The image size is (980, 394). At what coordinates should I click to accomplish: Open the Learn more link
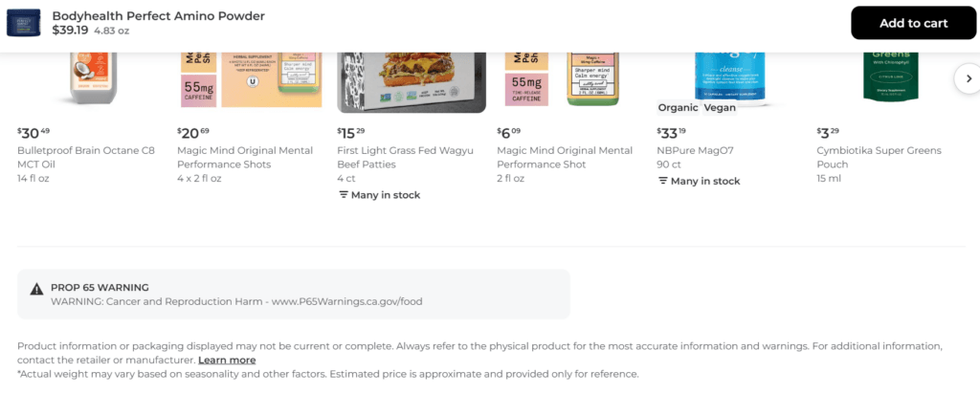click(227, 360)
